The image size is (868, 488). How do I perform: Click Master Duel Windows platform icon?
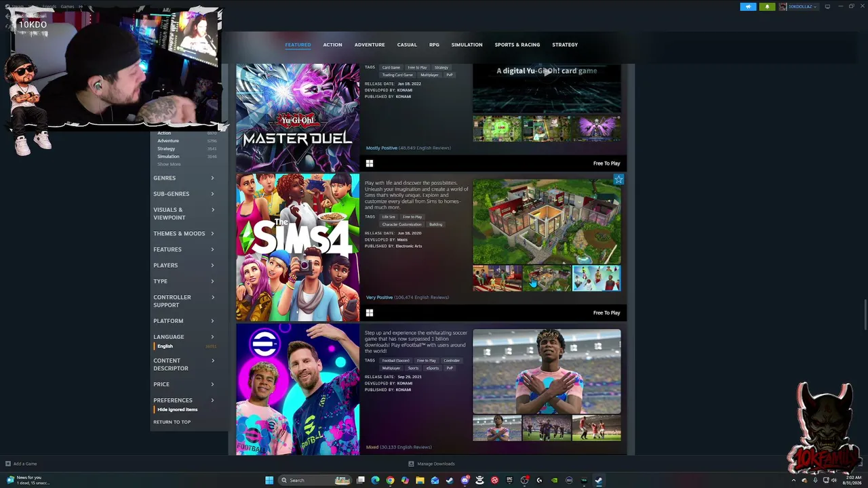pos(370,163)
